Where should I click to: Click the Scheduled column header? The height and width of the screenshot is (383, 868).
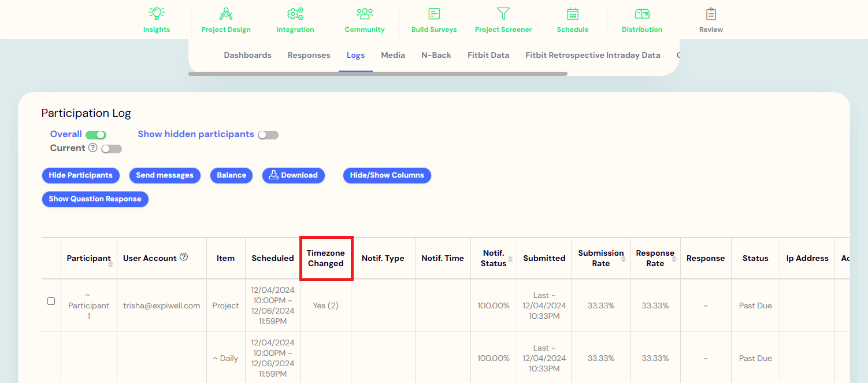[273, 258]
